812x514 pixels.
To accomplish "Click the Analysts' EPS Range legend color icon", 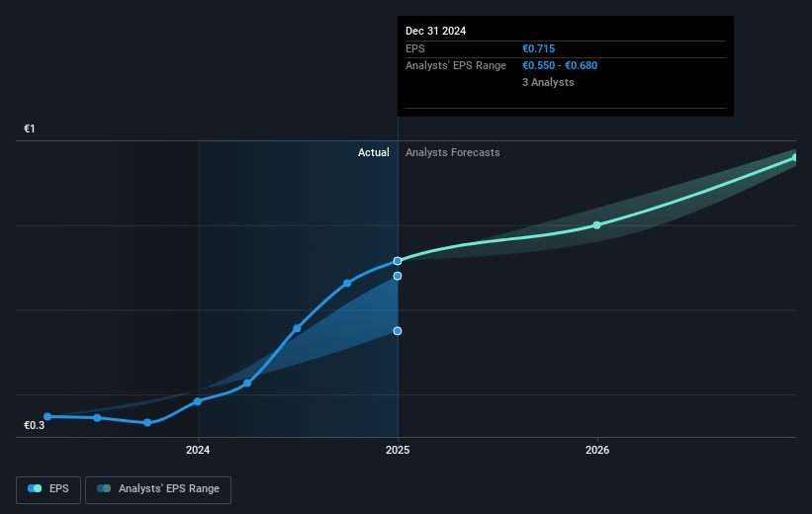I will click(x=104, y=488).
